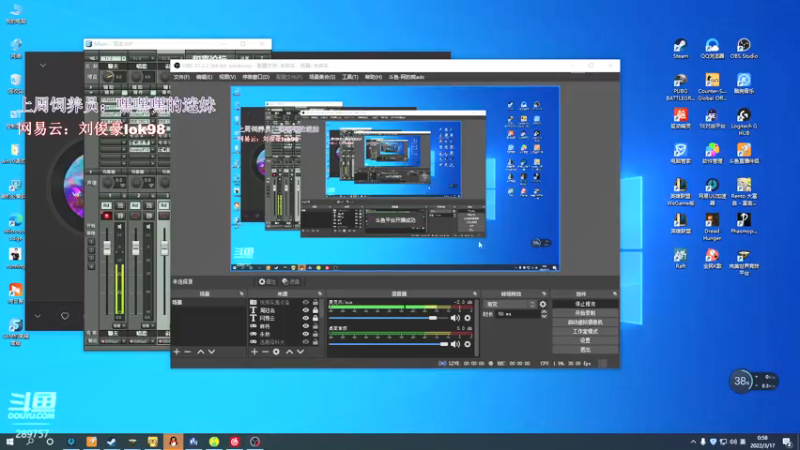800x450 pixels.
Task: Add a new scene with the plus icon
Action: point(177,352)
